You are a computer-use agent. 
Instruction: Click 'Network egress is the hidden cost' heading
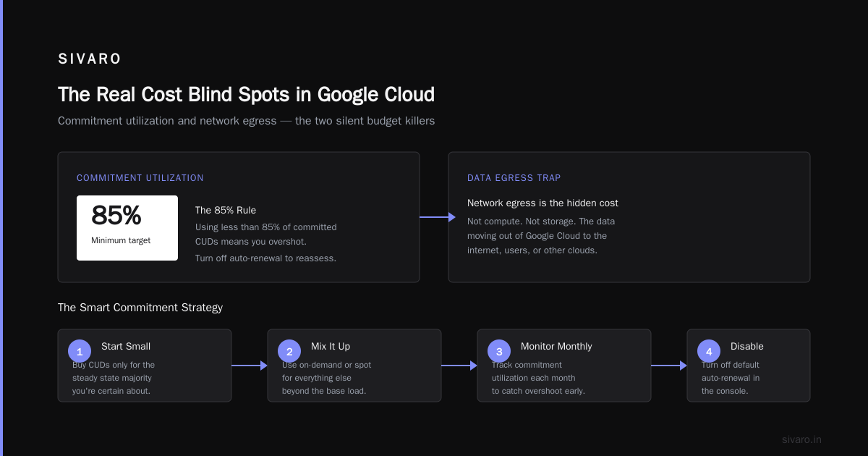(542, 203)
